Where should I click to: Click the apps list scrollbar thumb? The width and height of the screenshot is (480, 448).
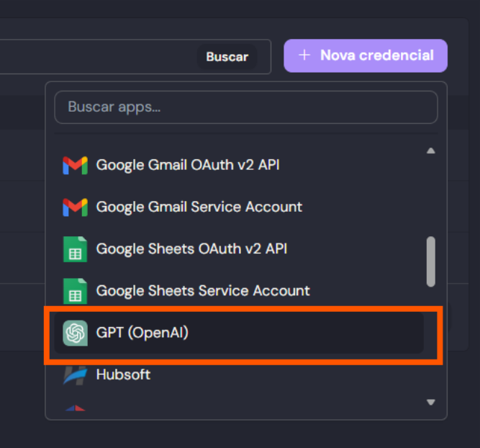[431, 261]
